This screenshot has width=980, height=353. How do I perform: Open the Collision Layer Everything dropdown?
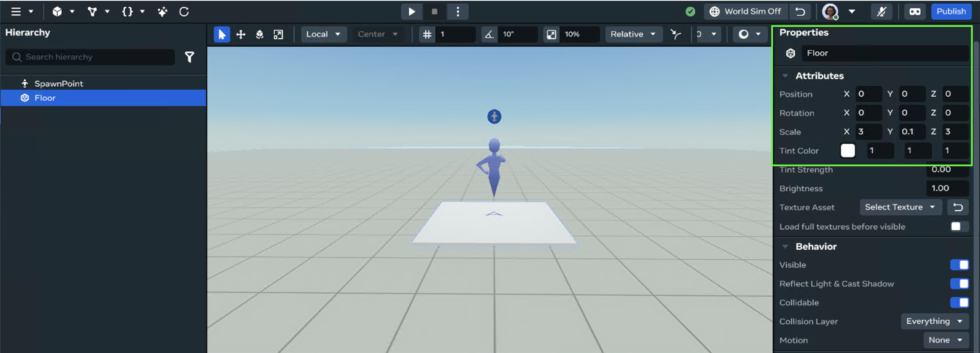click(933, 321)
